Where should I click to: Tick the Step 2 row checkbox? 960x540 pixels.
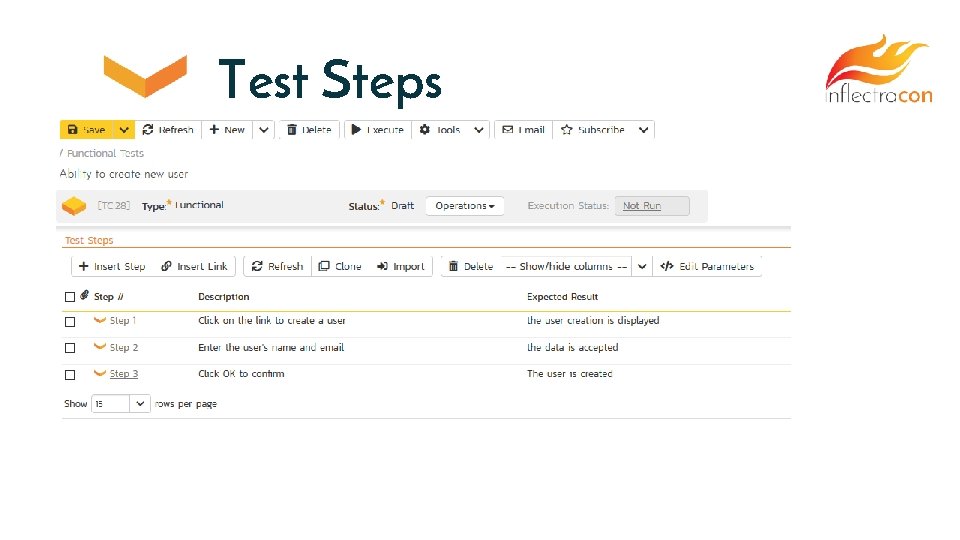pos(70,348)
